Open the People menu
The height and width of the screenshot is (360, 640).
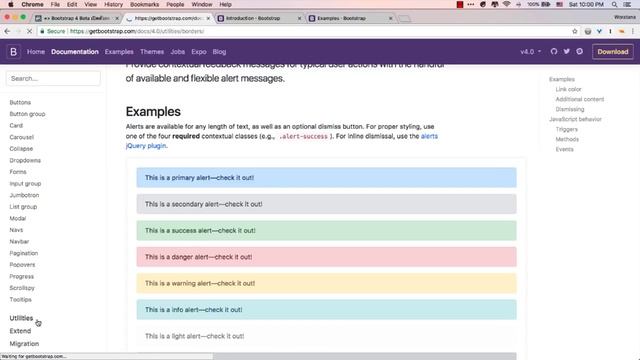tap(175, 4)
